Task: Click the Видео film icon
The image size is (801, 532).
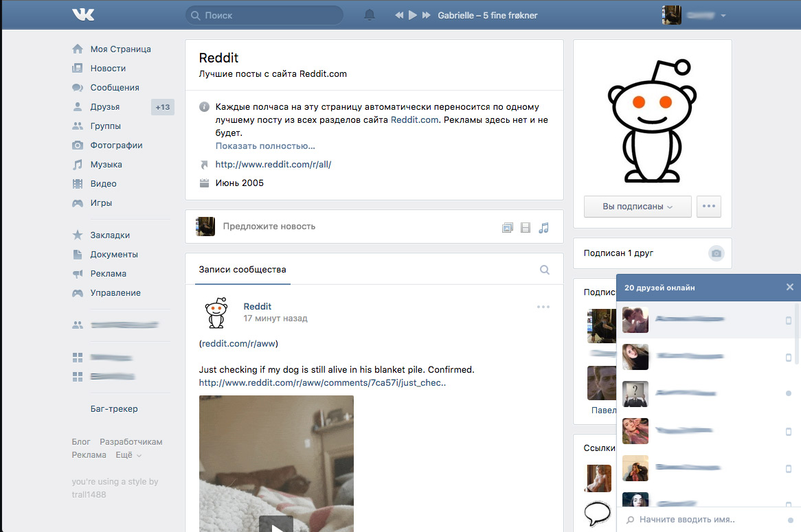Action: pos(78,184)
